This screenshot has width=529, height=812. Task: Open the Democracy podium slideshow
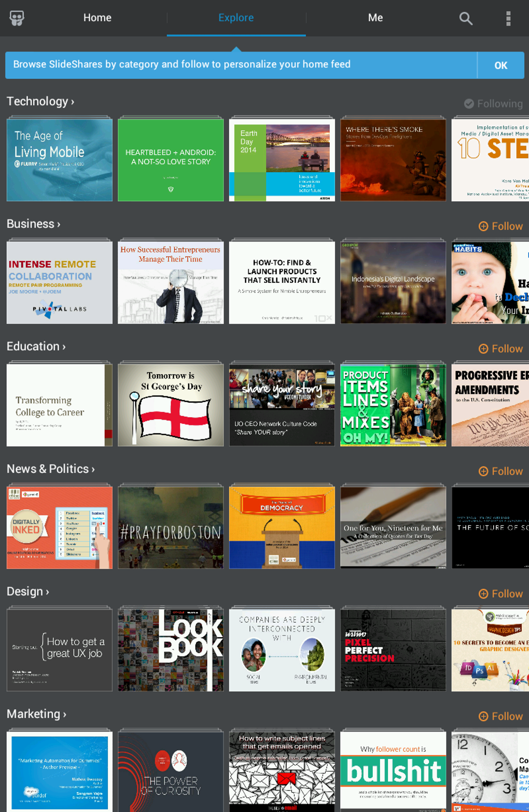(x=282, y=527)
